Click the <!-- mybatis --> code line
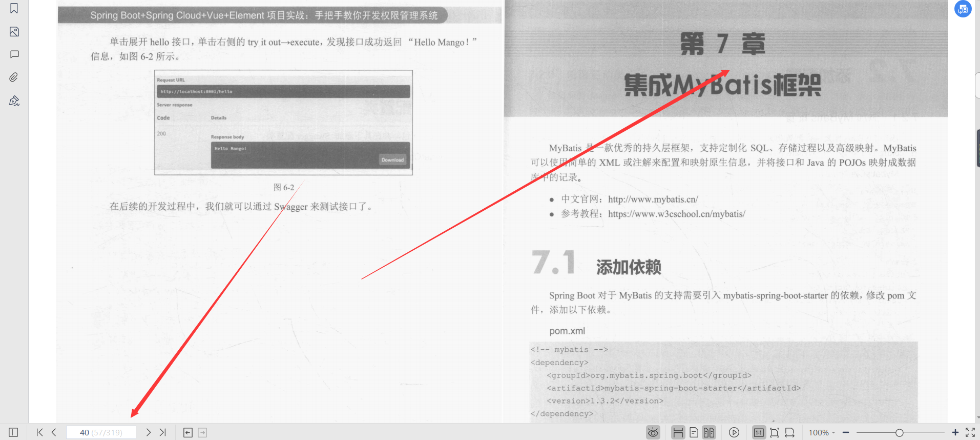Screen dimensions: 980x440 click(569, 349)
